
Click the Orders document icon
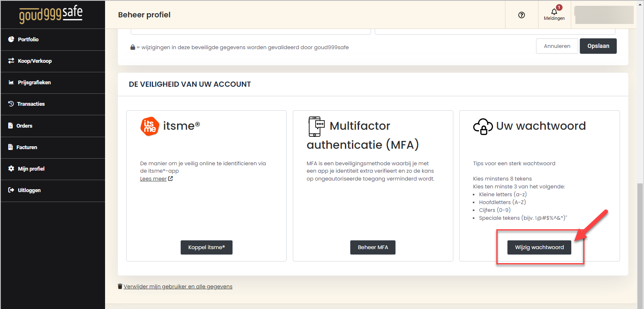11,126
